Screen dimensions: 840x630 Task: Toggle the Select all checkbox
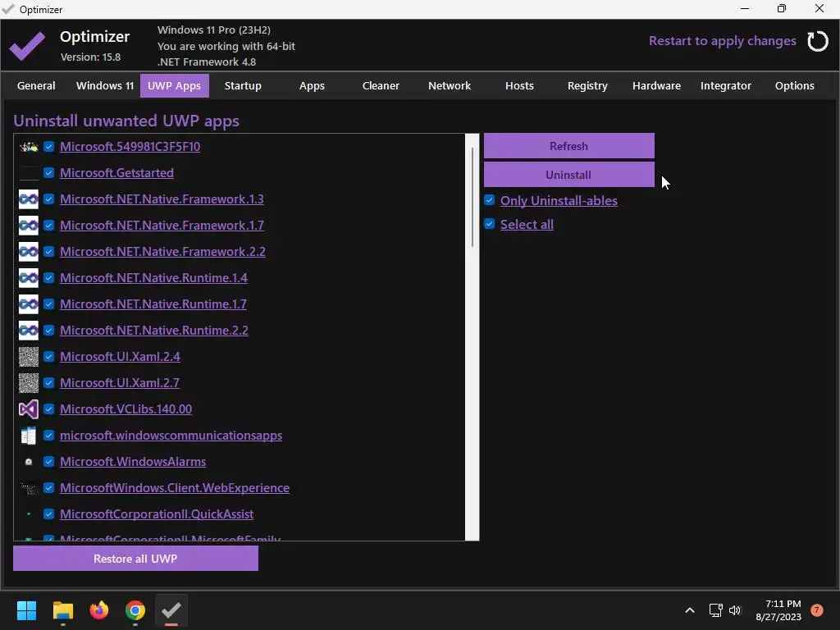click(489, 224)
